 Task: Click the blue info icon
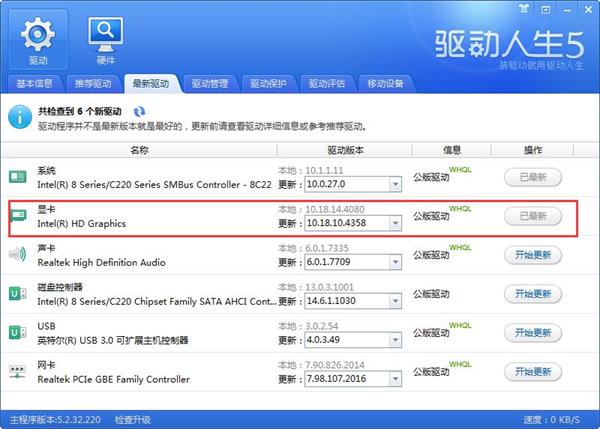19,119
